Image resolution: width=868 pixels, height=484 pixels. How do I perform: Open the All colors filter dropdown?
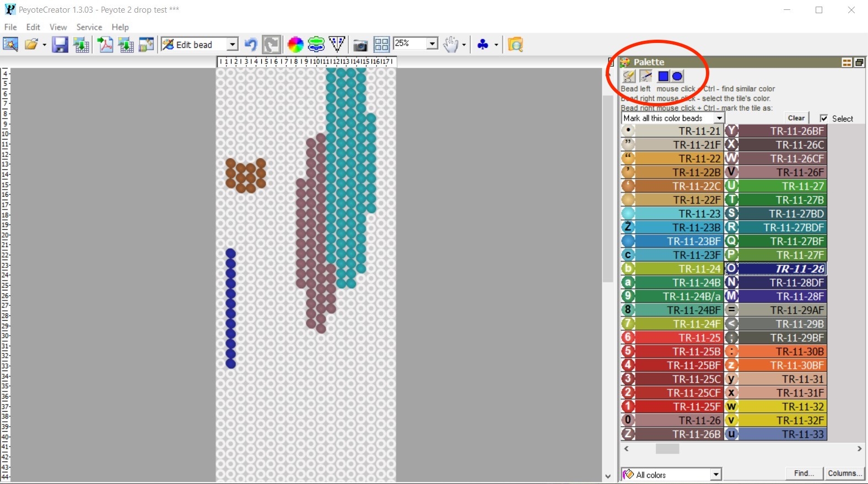[715, 475]
